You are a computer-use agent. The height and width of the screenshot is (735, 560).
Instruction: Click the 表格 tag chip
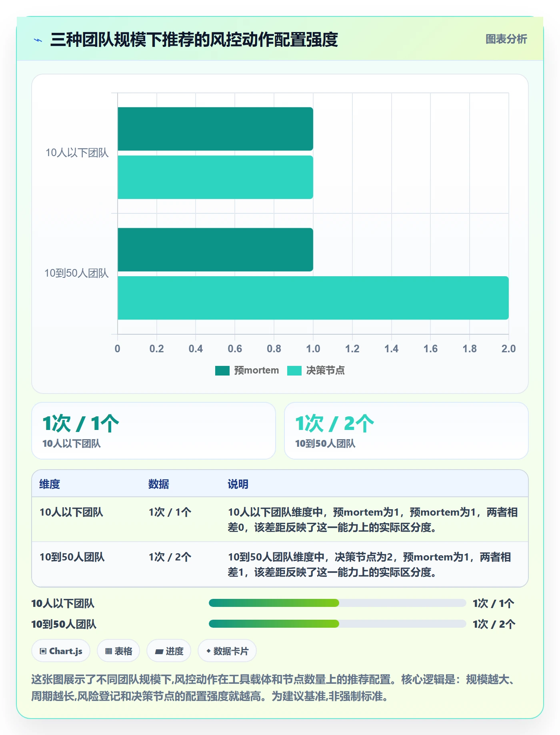118,651
